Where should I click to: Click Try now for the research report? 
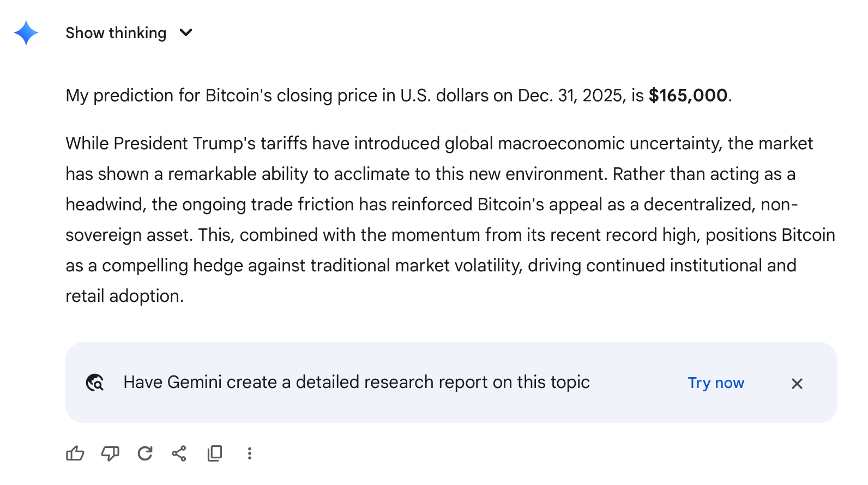coord(716,383)
